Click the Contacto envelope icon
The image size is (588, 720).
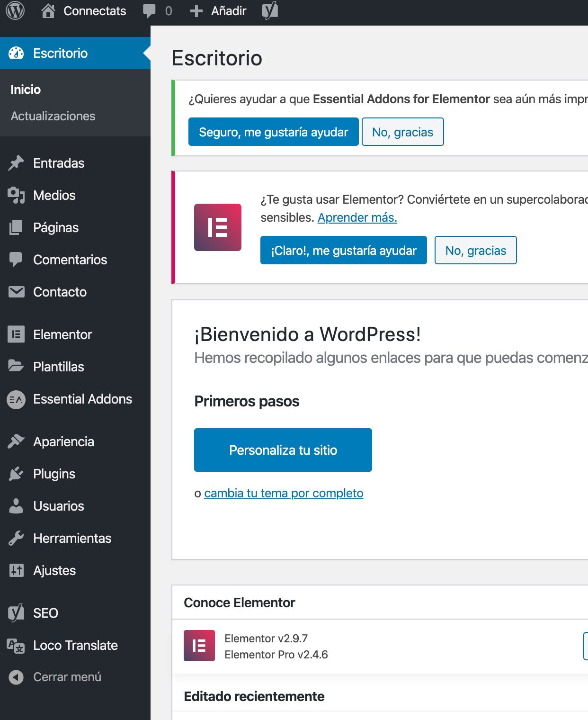[17, 292]
